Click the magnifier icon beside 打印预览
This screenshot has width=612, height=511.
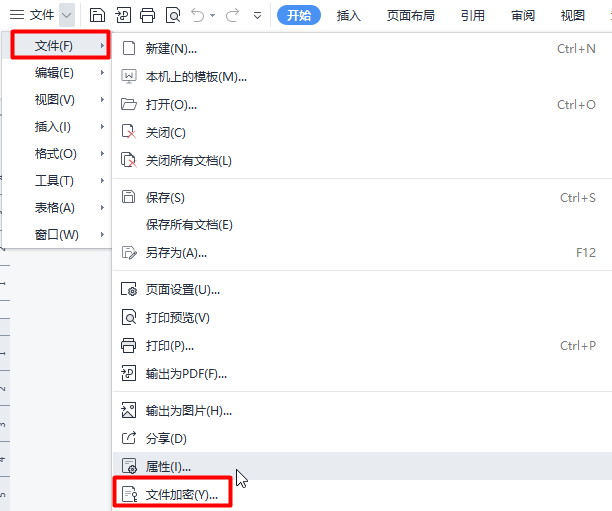129,317
